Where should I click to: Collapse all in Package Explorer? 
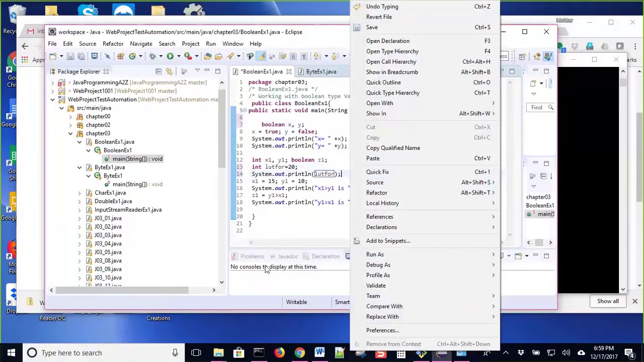point(158,71)
